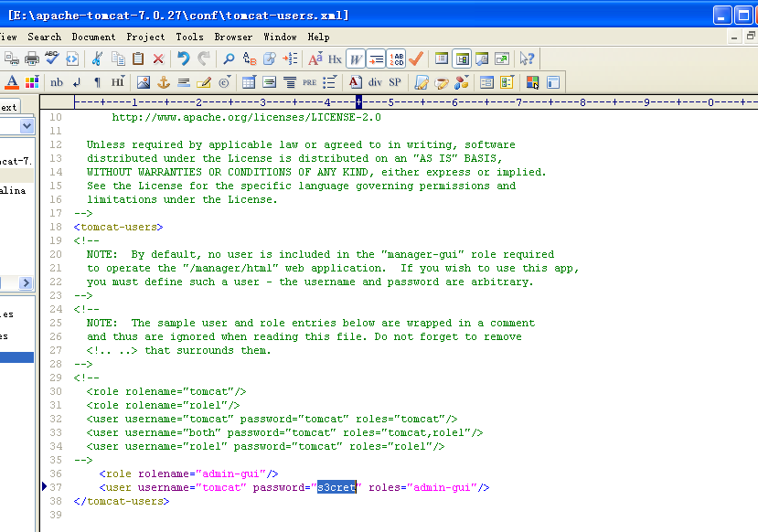
Task: Click the window with wrench settings icon
Action: tap(482, 59)
